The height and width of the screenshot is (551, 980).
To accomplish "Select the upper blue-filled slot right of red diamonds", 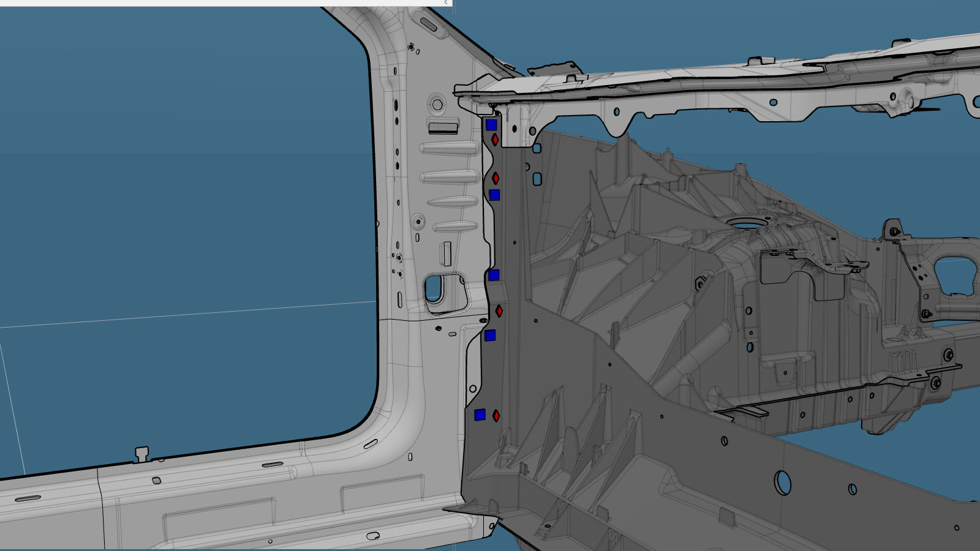I will tap(537, 149).
